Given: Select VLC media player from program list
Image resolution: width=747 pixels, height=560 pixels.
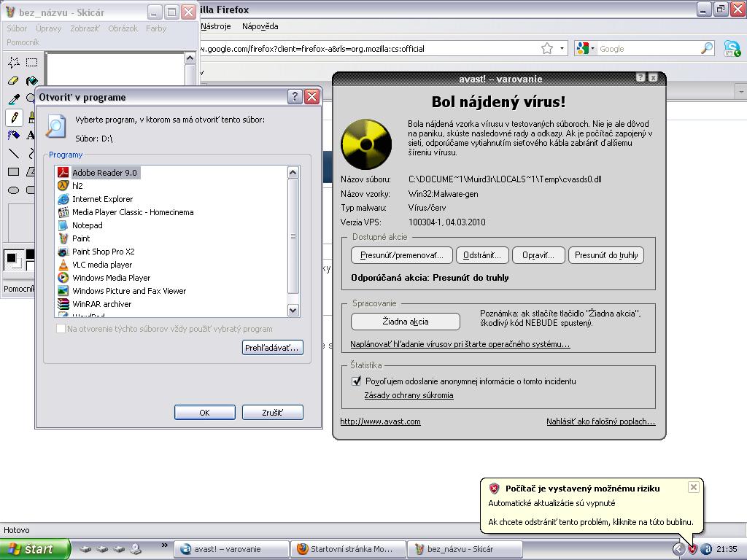Looking at the screenshot, I should [102, 265].
